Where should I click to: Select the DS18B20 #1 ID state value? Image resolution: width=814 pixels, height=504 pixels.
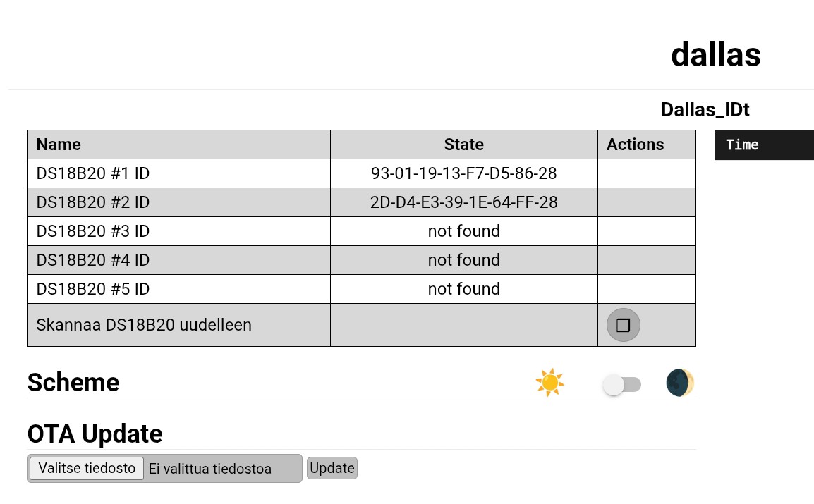tap(463, 173)
